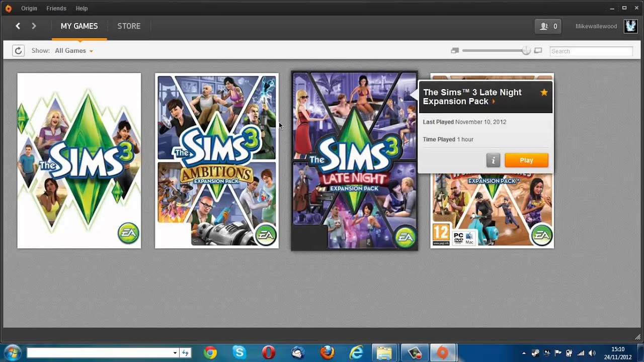Click the taskbar address input field
Viewport: 644px width, 362px height.
(100, 353)
